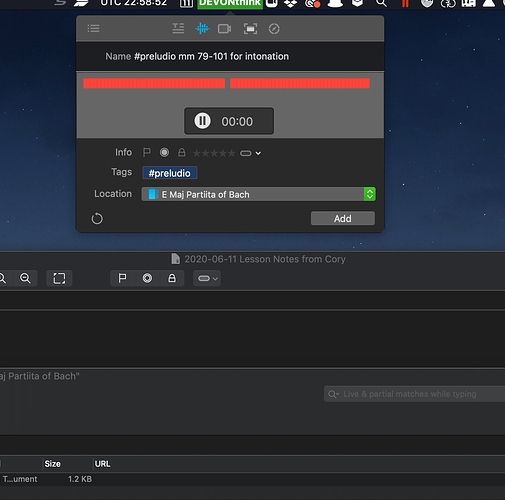Pause the audio recording
505x500 pixels.
click(202, 121)
